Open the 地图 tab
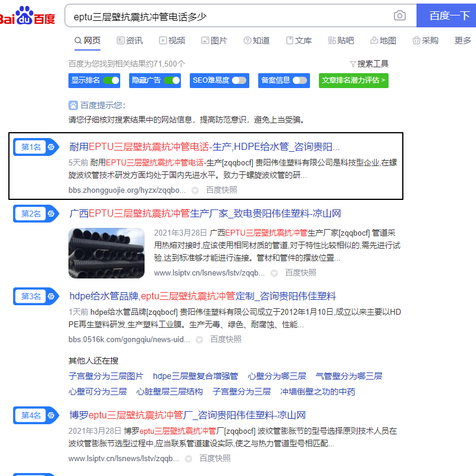The image size is (476, 476). (383, 40)
